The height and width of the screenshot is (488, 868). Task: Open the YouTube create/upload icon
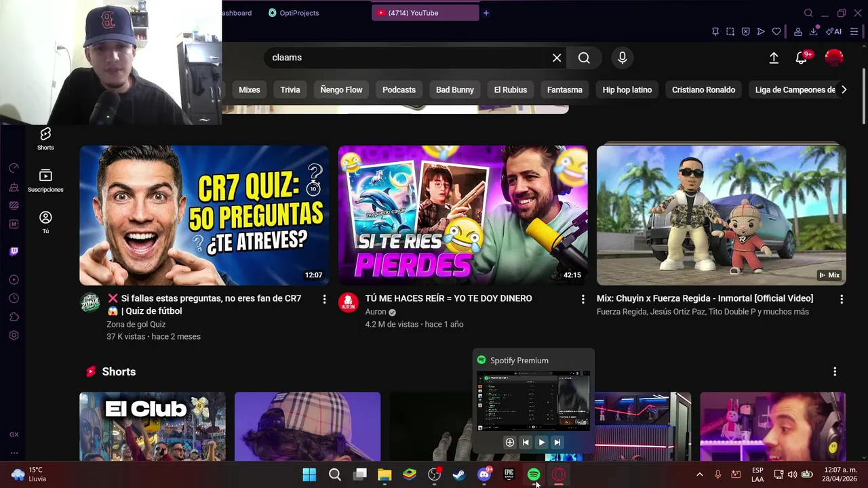[774, 58]
